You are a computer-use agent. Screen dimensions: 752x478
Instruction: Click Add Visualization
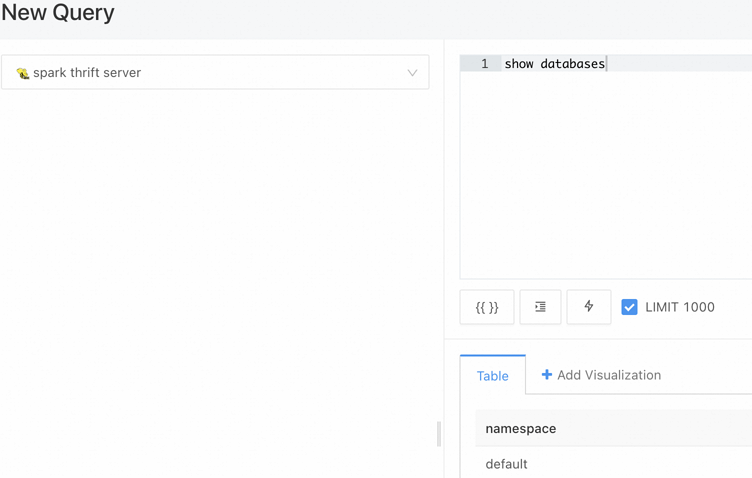[x=601, y=375]
